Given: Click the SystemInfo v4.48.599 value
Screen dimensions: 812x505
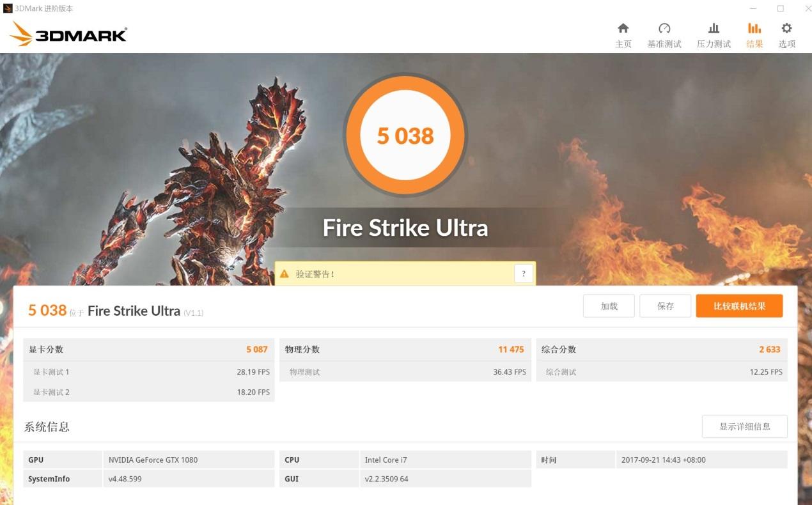Looking at the screenshot, I should point(189,479).
